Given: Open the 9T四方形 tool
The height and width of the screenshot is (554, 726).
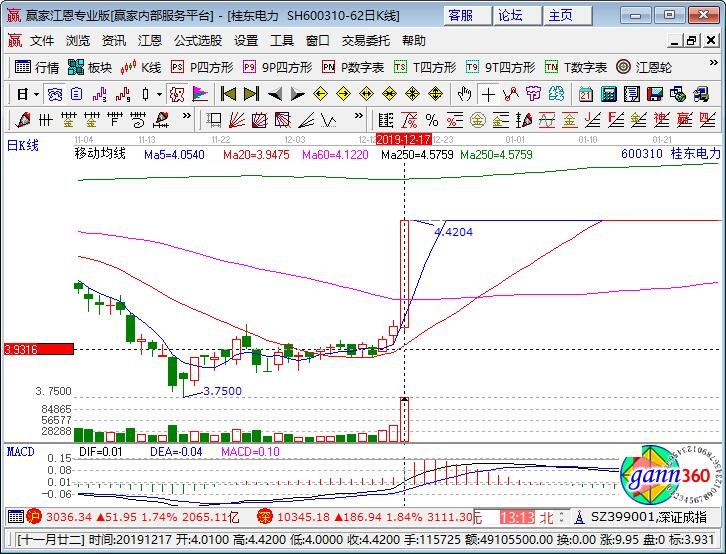Looking at the screenshot, I should pyautogui.click(x=501, y=68).
